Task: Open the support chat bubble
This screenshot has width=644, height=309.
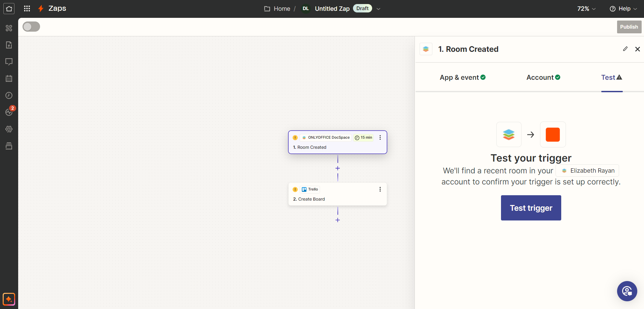Action: tap(627, 291)
